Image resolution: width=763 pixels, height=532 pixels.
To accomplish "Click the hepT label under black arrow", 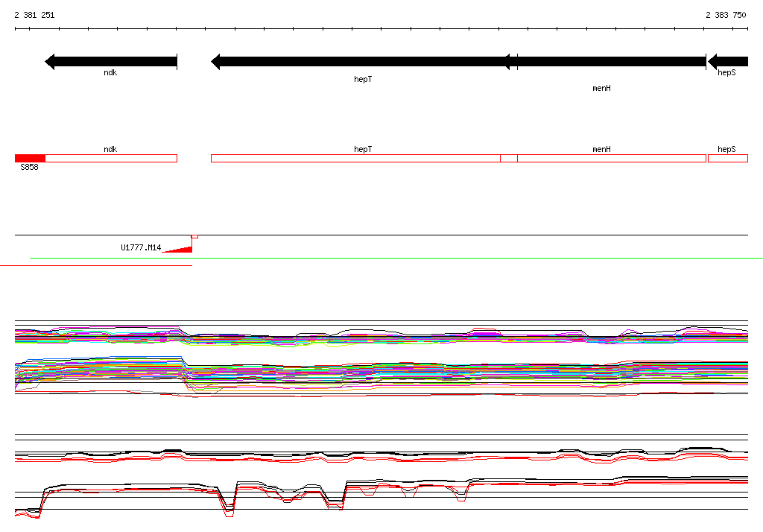I will 363,79.
